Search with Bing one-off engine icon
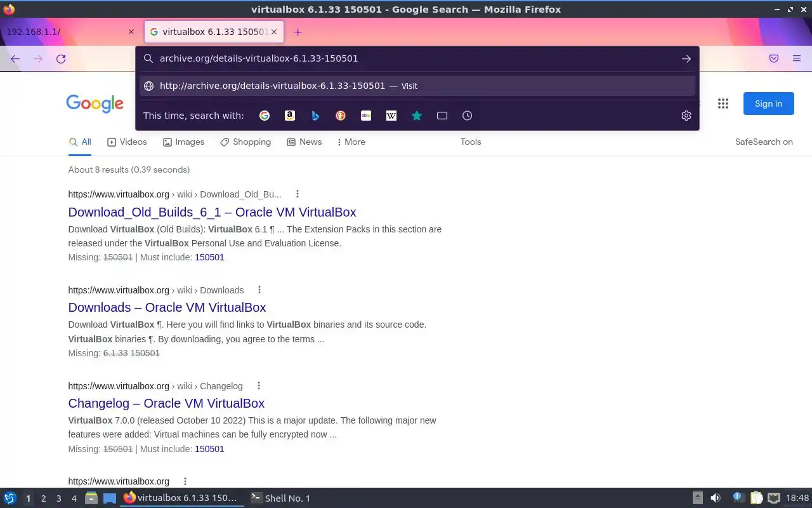This screenshot has width=812, height=508. (x=315, y=116)
